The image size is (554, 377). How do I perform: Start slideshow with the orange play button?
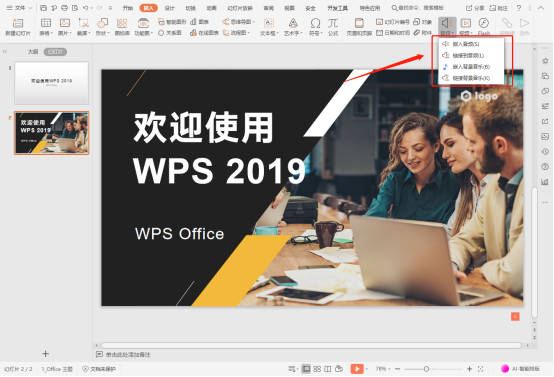[x=357, y=369]
